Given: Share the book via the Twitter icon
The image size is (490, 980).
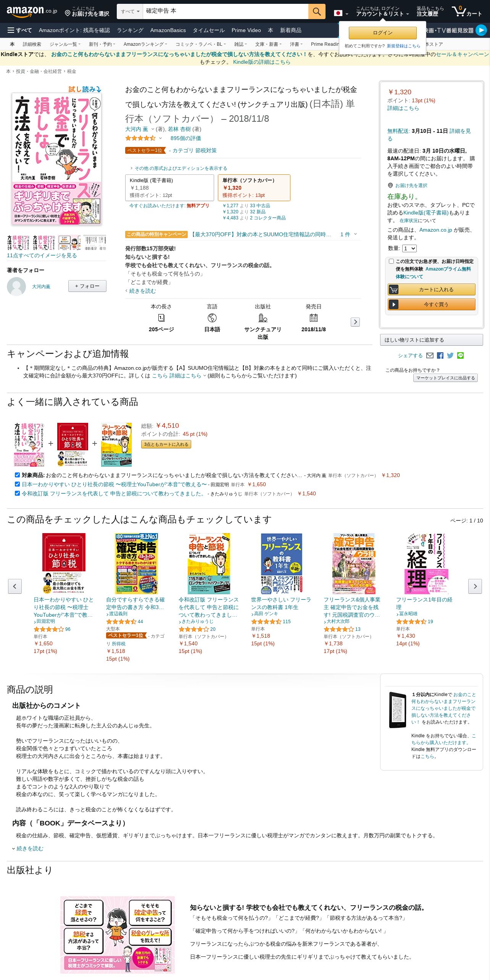Looking at the screenshot, I should 450,355.
